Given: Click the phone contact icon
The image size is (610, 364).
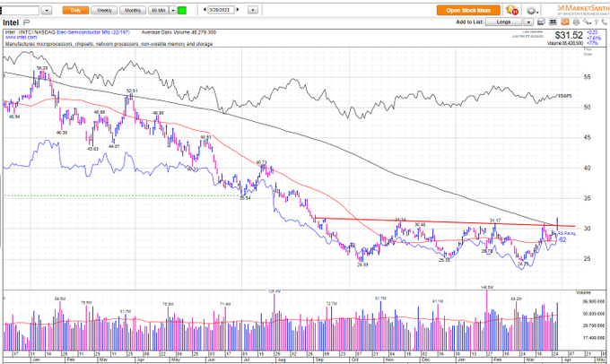Looking at the screenshot, I should pyautogui.click(x=604, y=22).
